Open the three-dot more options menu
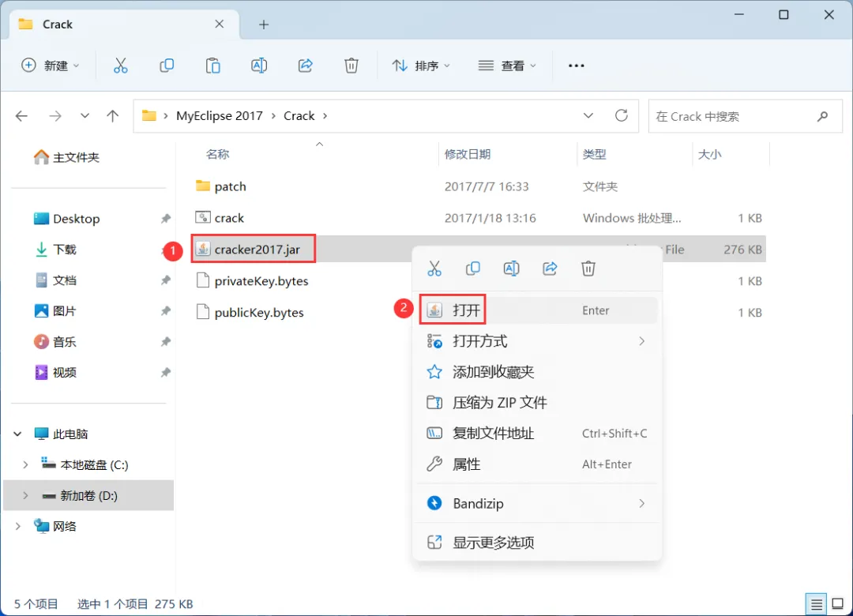This screenshot has width=853, height=616. coord(576,66)
